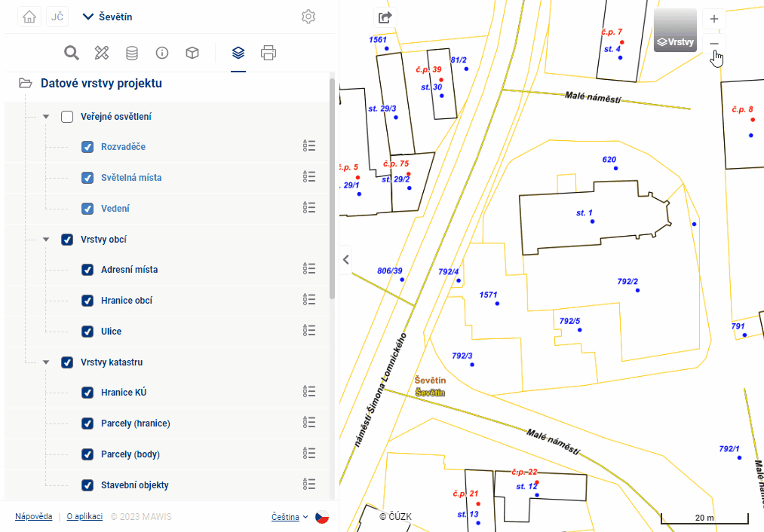Open the Nápověda help link

coord(33,517)
